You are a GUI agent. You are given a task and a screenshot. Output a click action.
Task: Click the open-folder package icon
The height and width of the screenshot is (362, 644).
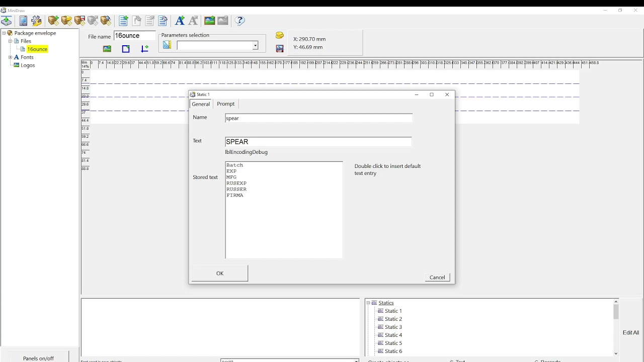(66, 21)
